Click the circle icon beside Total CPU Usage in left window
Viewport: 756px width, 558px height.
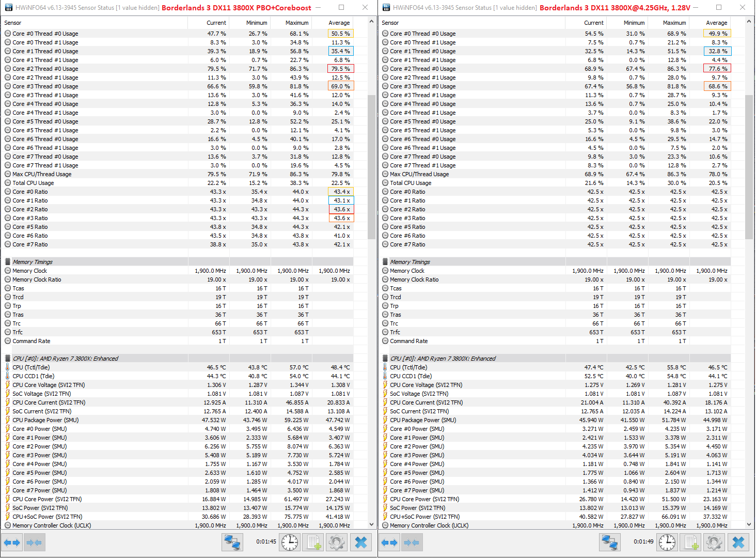[8, 183]
